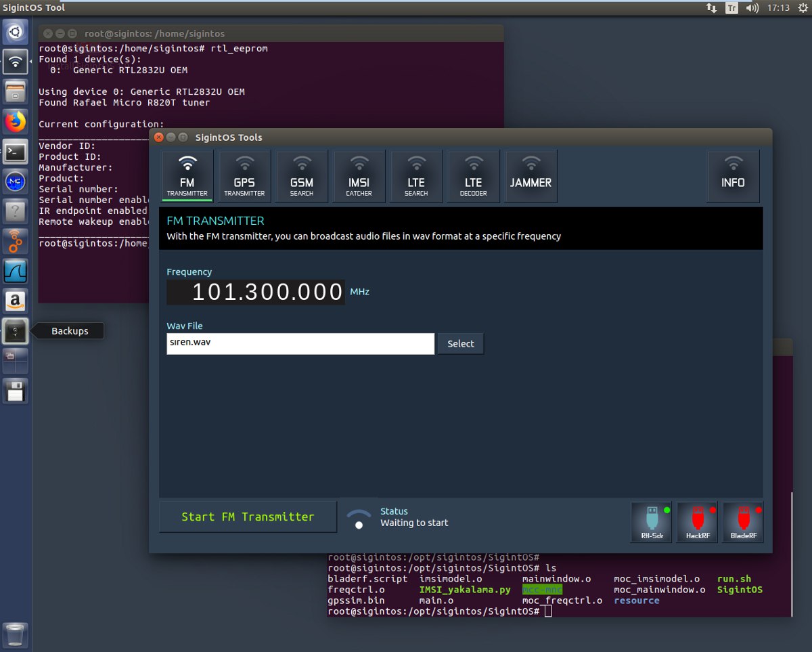Open the Trash in the launcher
The height and width of the screenshot is (652, 812).
pyautogui.click(x=16, y=635)
